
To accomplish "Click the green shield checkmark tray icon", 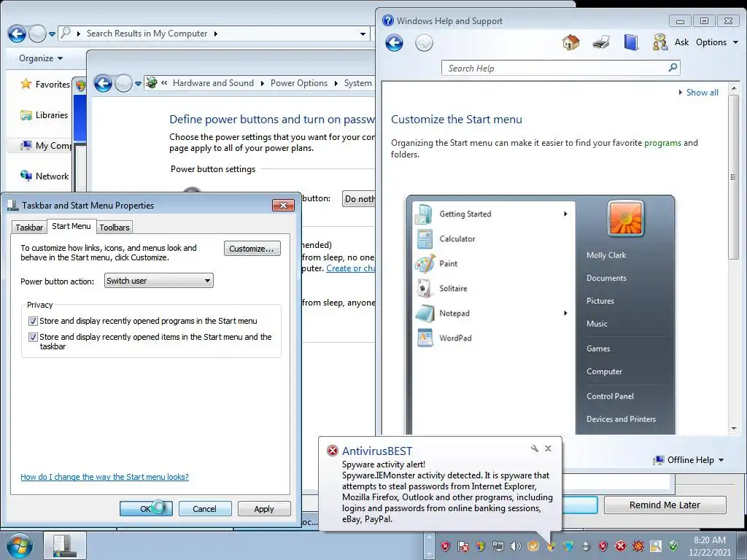I will [x=673, y=545].
